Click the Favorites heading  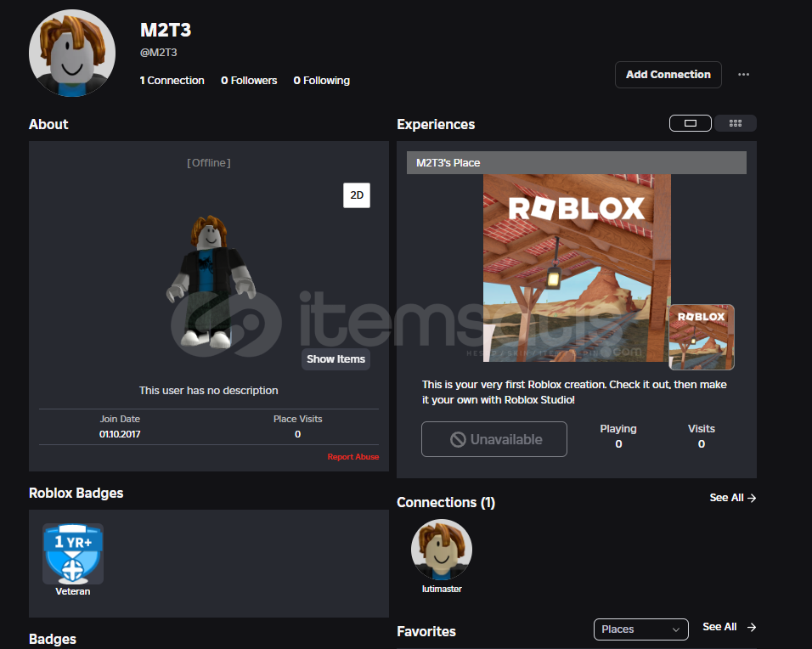click(426, 631)
